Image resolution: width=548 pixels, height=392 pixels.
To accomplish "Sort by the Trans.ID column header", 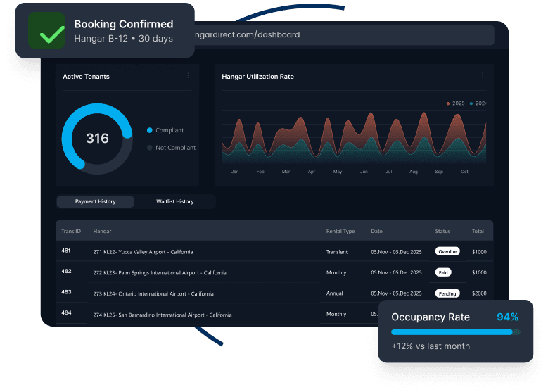I will tap(71, 231).
